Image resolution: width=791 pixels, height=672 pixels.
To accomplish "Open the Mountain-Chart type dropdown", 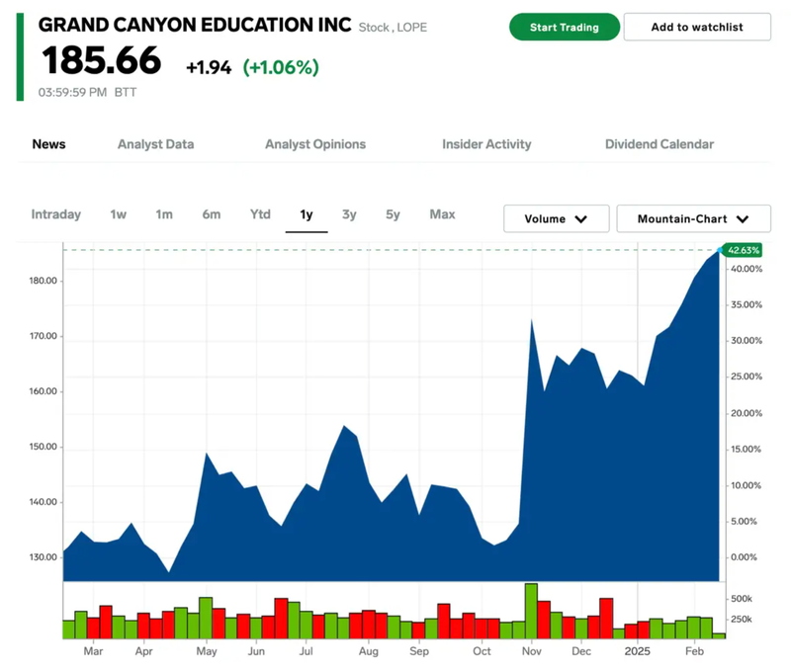I will pos(691,219).
